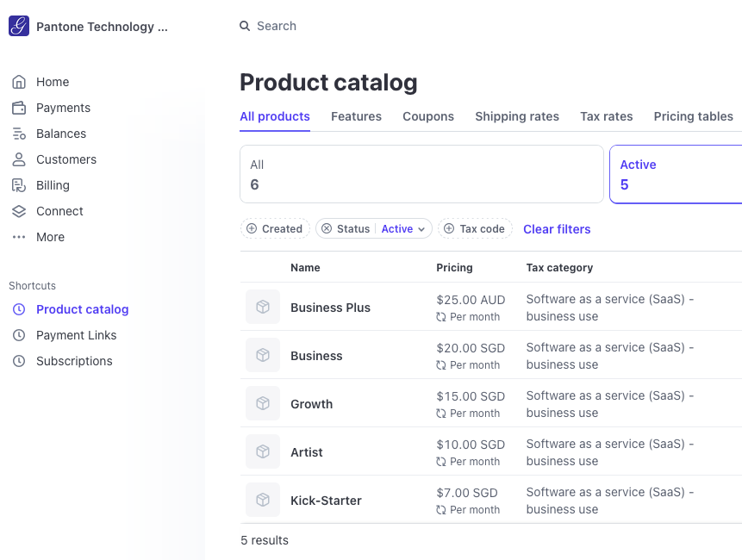Open Connect using its stacked-layers icon
This screenshot has height=560, width=742.
point(17,211)
